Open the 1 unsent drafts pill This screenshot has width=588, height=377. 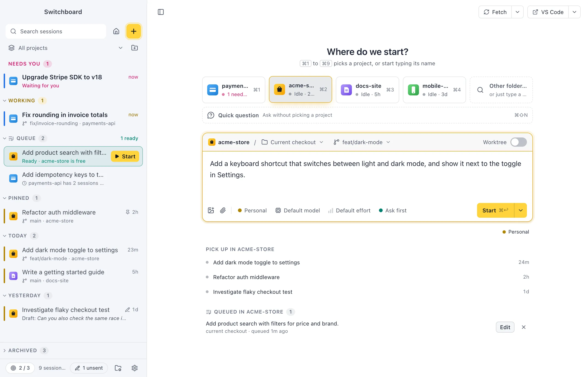[89, 368]
